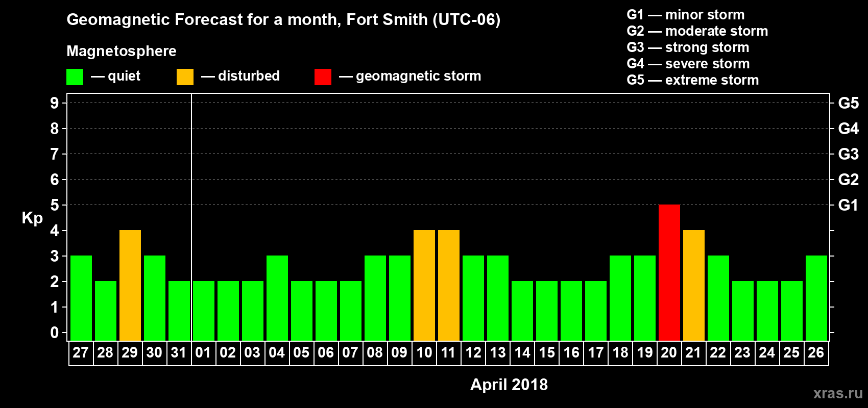Click the Geomagnetic Forecast chart title
Image resolution: width=868 pixels, height=408 pixels.
pos(283,20)
